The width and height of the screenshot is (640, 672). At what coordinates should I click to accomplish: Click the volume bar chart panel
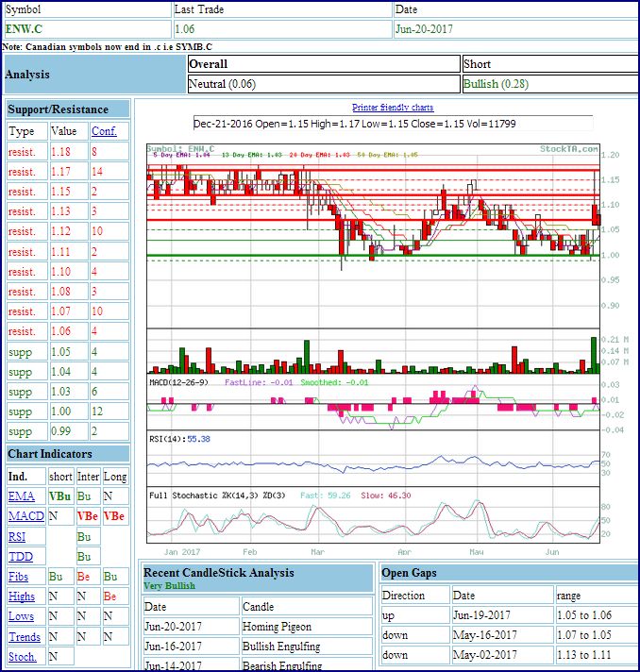[x=373, y=351]
